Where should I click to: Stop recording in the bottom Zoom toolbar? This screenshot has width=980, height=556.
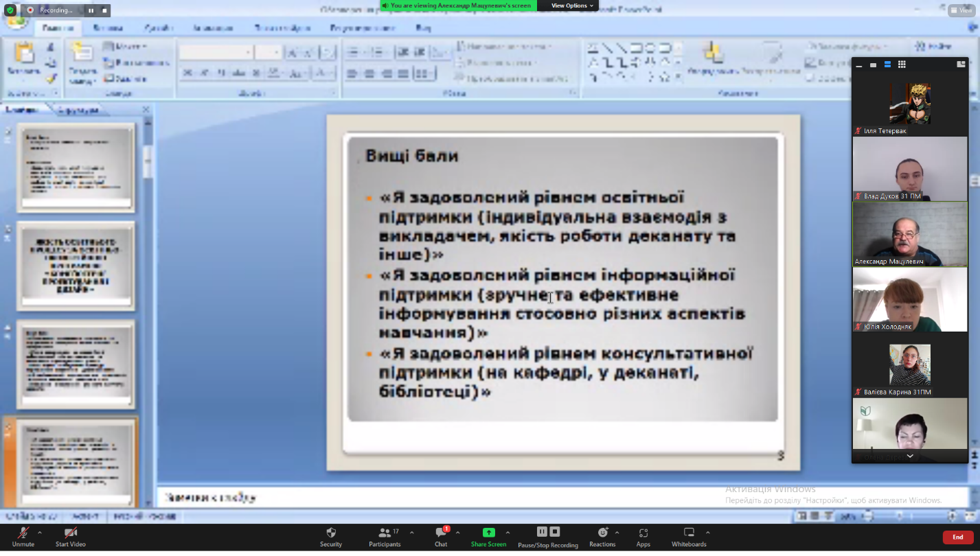pos(555,532)
